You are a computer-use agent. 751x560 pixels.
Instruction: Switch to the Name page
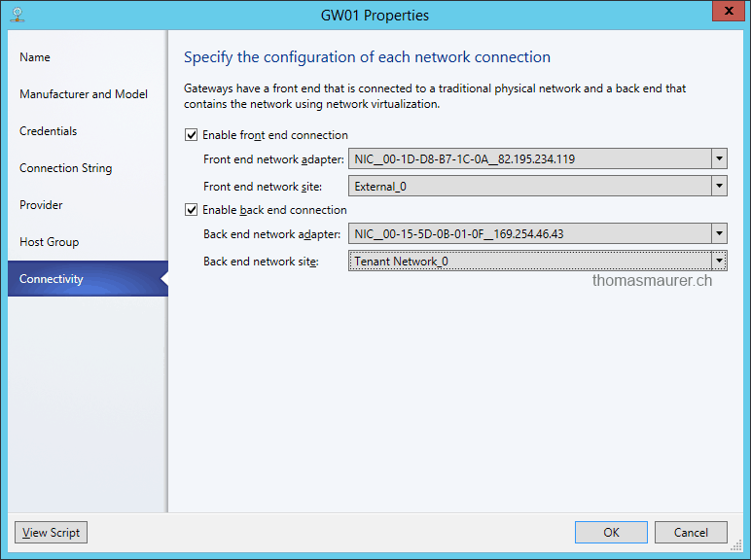(35, 57)
